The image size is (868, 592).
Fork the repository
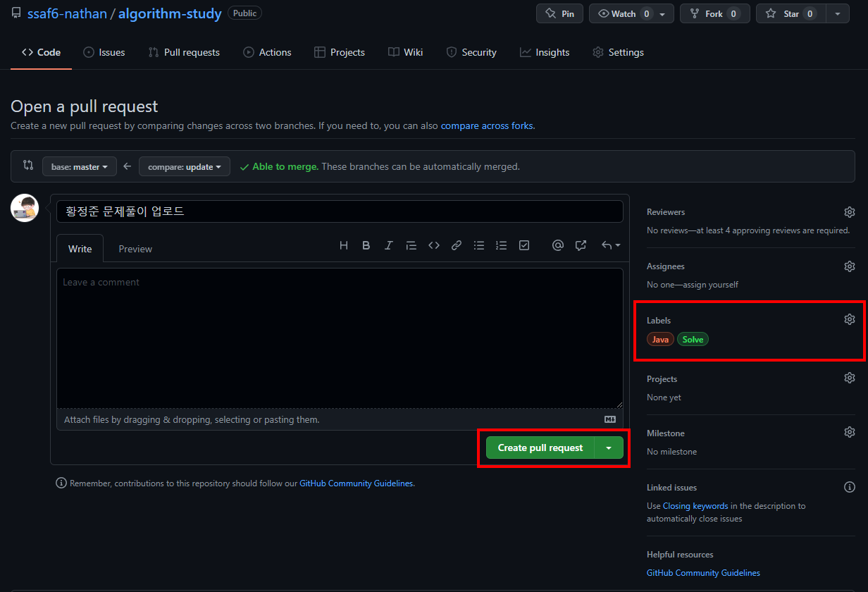(714, 13)
